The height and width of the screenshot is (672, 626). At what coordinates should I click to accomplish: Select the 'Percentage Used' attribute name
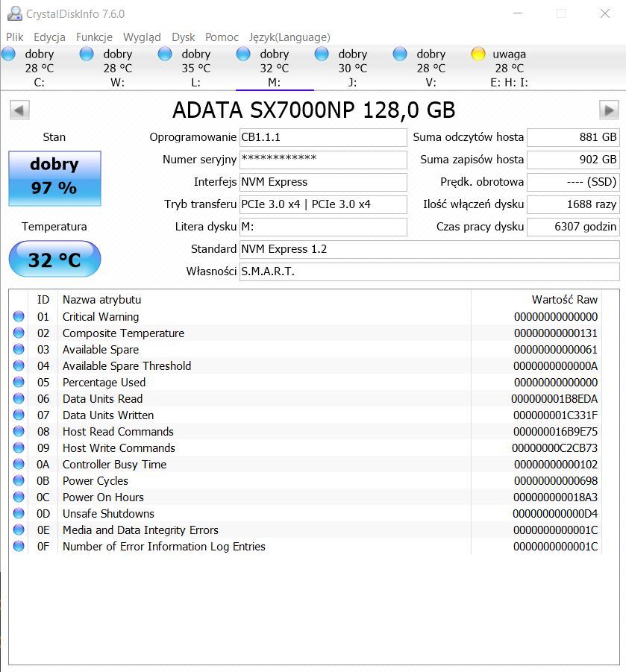coord(104,383)
